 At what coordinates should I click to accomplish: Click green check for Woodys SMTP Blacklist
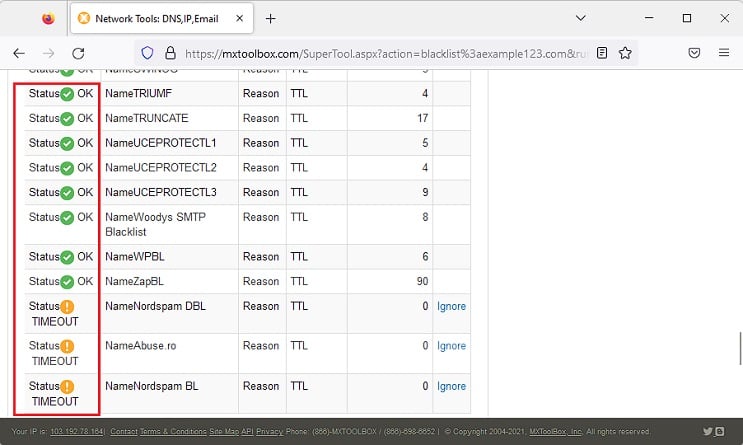(67, 218)
